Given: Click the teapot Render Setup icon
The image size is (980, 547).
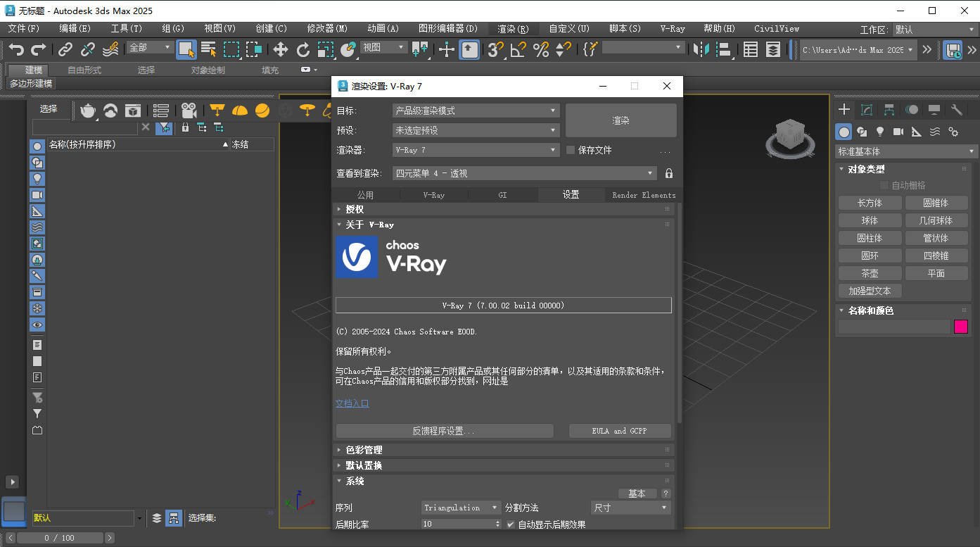Looking at the screenshot, I should point(88,111).
